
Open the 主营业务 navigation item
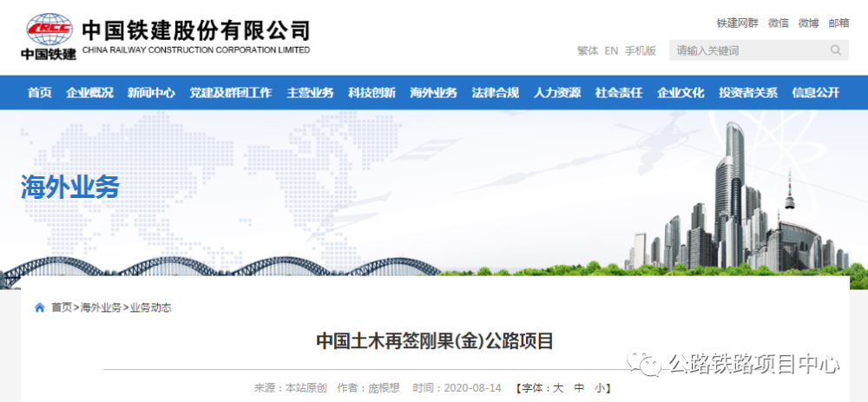[310, 93]
